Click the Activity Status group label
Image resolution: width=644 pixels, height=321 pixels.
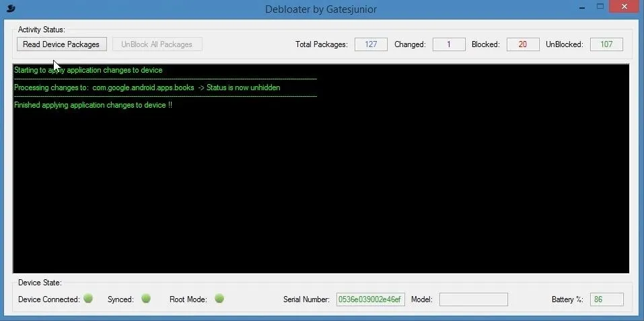pos(42,30)
